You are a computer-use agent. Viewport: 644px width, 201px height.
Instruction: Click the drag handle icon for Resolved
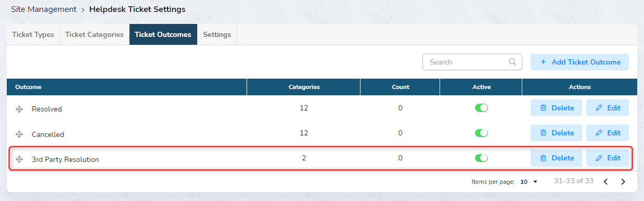pos(19,109)
